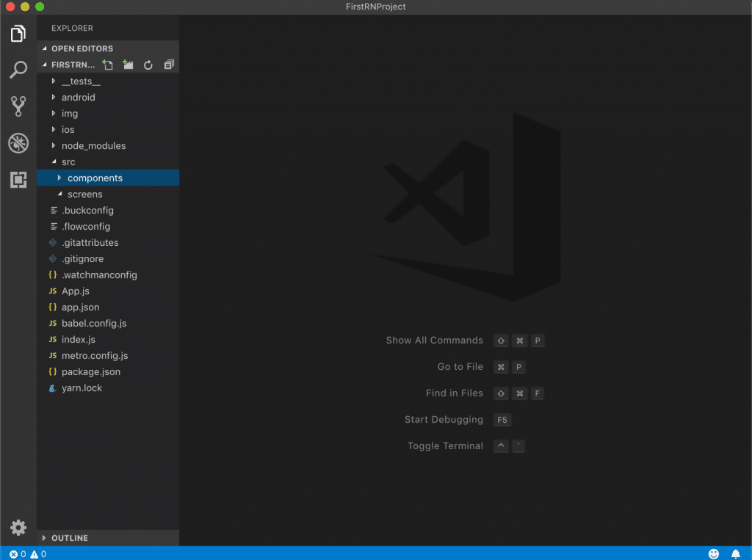This screenshot has width=752, height=560.
Task: Select the .gitignore file
Action: (x=82, y=259)
